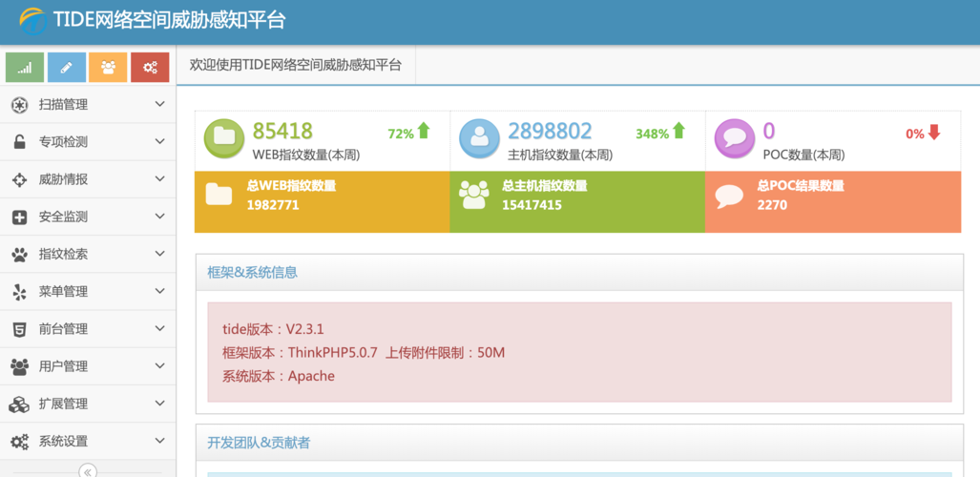The width and height of the screenshot is (980, 477).
Task: Open the 威胁情报 menu item
Action: (x=88, y=179)
